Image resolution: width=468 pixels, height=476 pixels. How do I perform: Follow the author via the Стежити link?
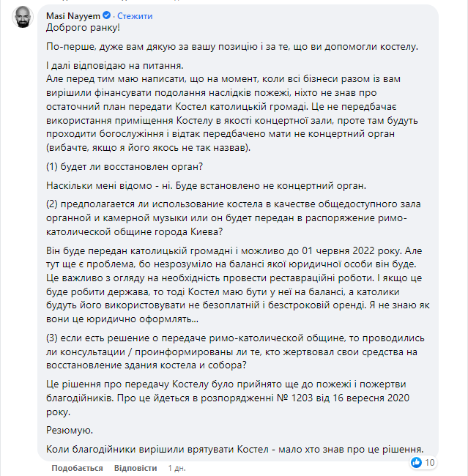tap(135, 15)
